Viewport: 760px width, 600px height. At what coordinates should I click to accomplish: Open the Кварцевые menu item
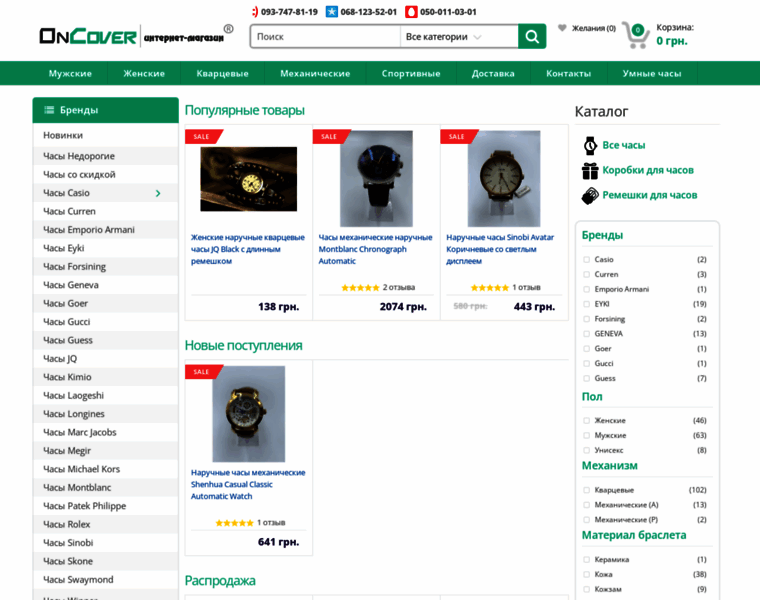pos(222,74)
